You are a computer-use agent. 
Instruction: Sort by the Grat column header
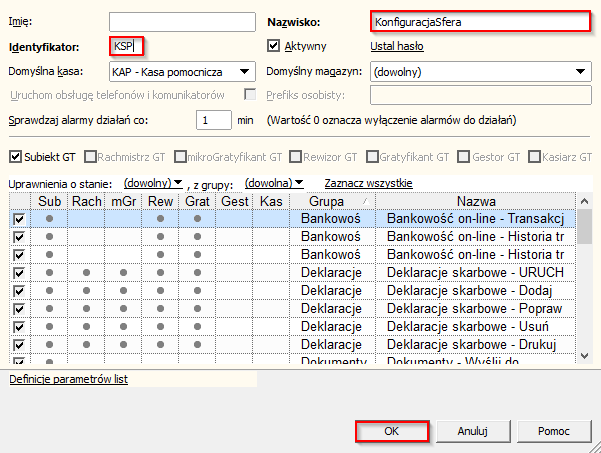(197, 201)
